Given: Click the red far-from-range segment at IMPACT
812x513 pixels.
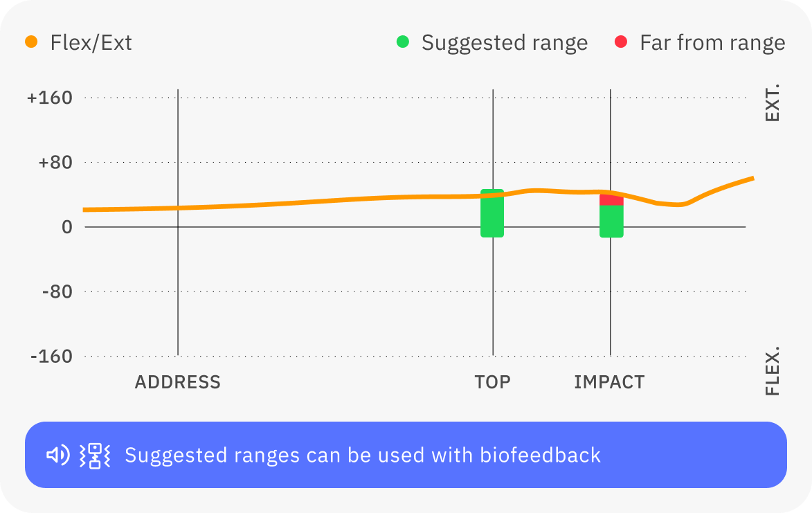Looking at the screenshot, I should click(611, 201).
